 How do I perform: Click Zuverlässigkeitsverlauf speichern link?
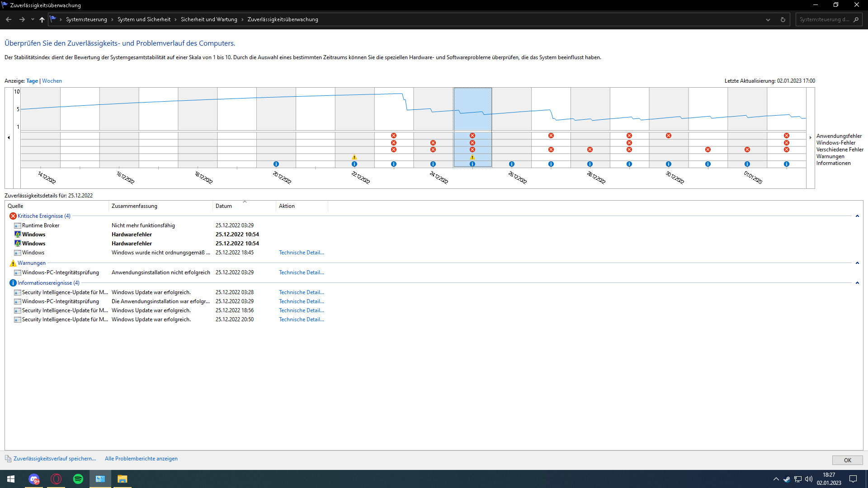click(55, 459)
